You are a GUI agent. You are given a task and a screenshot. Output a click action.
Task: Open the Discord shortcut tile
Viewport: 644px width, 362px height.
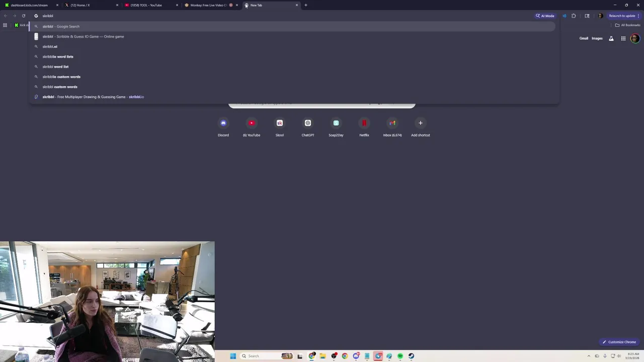click(223, 127)
